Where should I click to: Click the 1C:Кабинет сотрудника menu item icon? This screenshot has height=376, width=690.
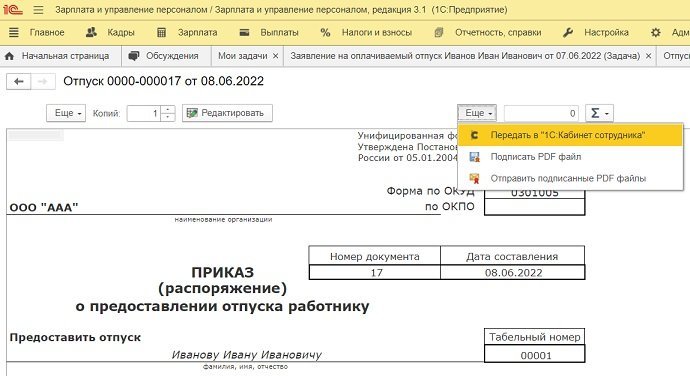474,135
